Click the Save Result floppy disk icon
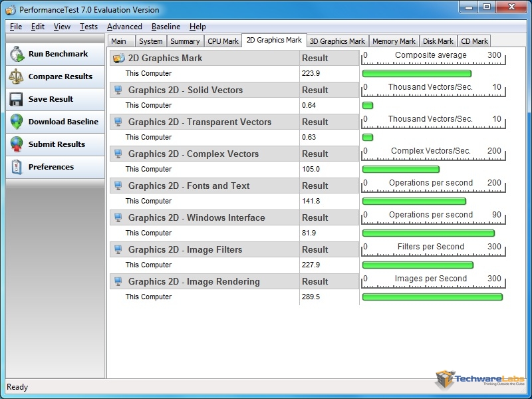This screenshot has width=532, height=399. click(x=17, y=99)
